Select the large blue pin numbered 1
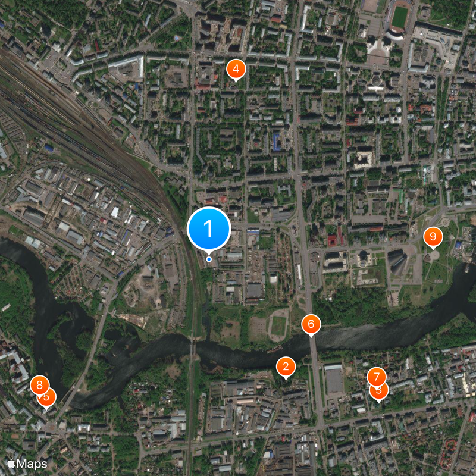Viewport: 476px width, 476px height. 209,229
